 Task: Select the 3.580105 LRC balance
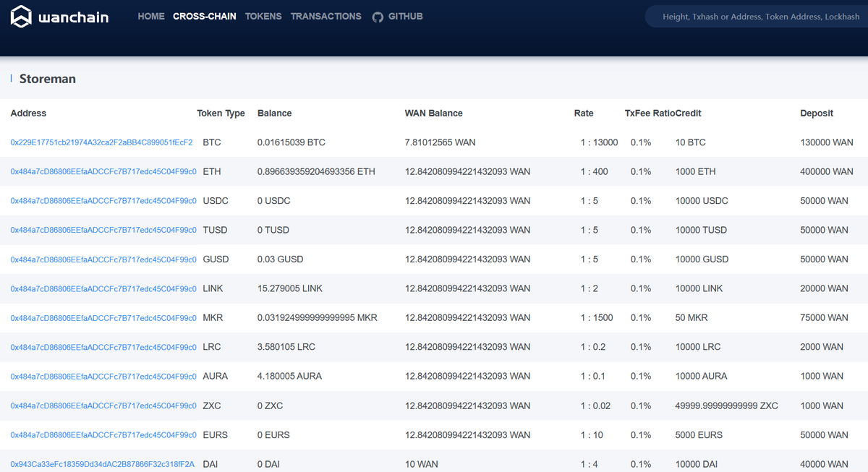point(287,347)
